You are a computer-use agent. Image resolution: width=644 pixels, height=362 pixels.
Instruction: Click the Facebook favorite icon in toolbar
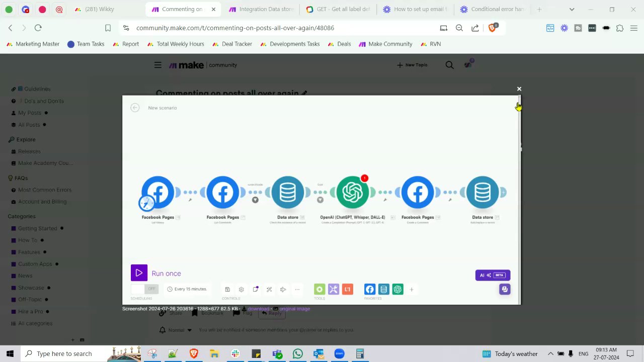pos(370,289)
